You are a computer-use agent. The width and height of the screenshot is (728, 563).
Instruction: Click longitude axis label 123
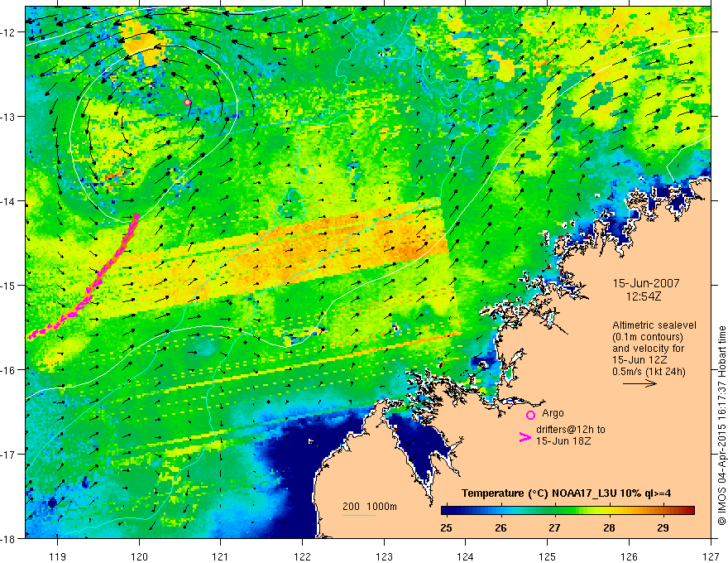[384, 556]
